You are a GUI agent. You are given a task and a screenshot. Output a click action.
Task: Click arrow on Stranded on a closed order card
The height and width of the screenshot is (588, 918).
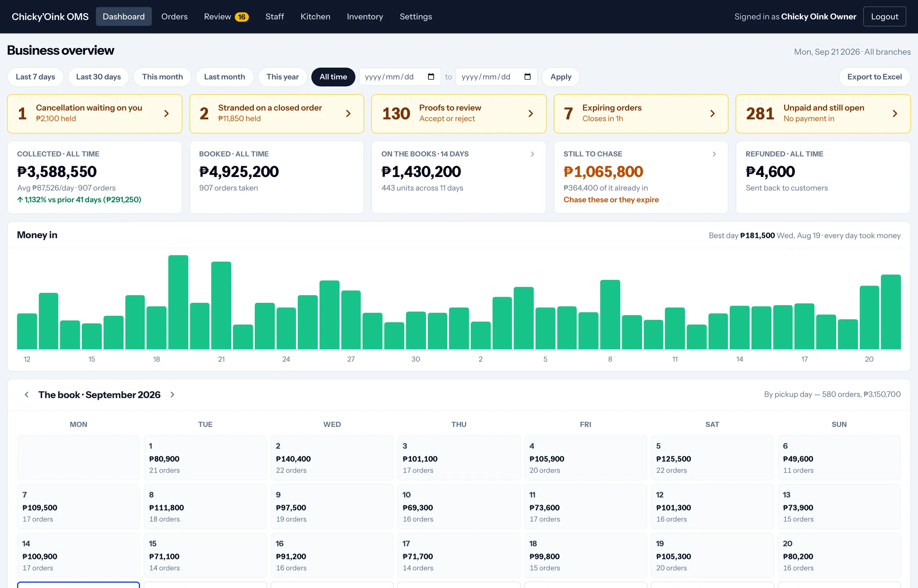(x=348, y=114)
